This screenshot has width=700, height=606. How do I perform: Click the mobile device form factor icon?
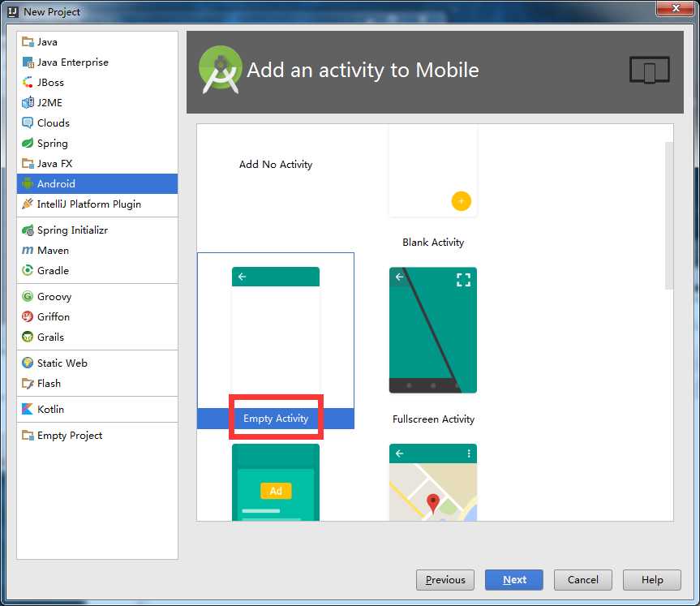tap(649, 70)
